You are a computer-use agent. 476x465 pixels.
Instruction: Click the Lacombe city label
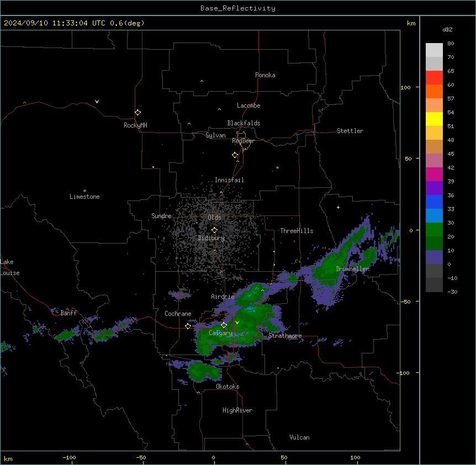(x=248, y=105)
